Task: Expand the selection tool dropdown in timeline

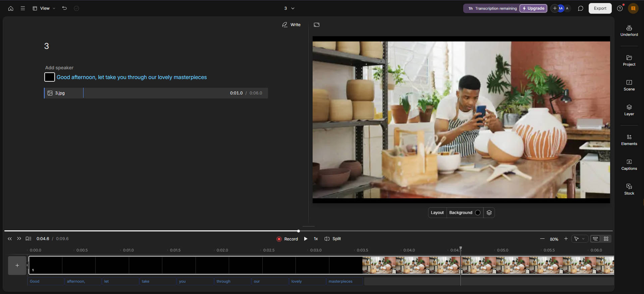Action: click(583, 239)
